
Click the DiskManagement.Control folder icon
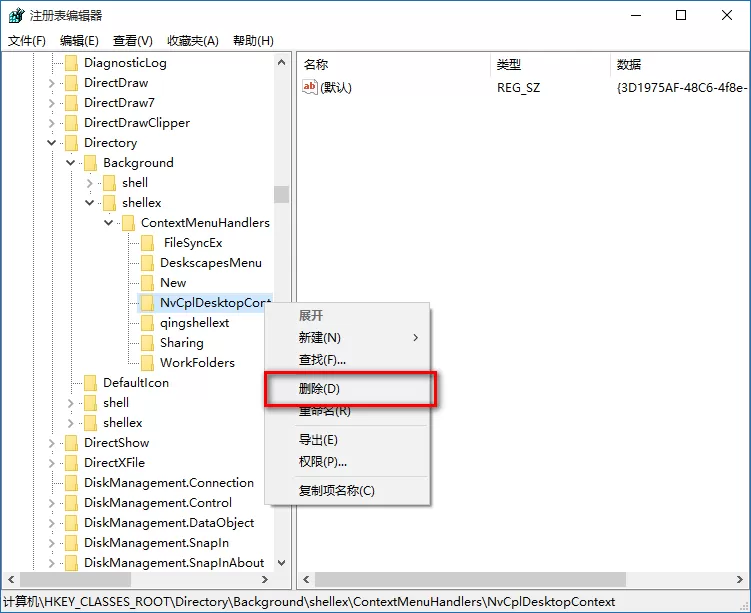pos(71,503)
